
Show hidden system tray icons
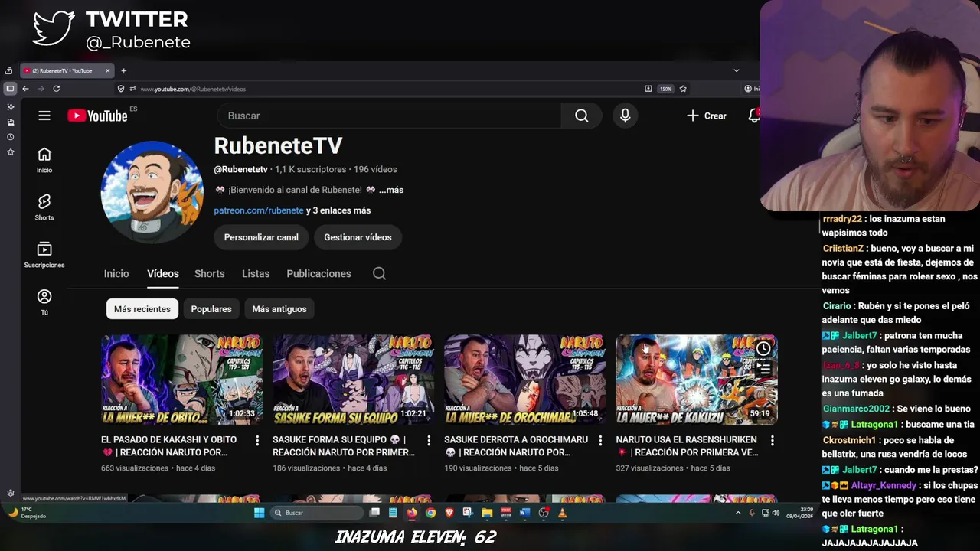coord(738,513)
